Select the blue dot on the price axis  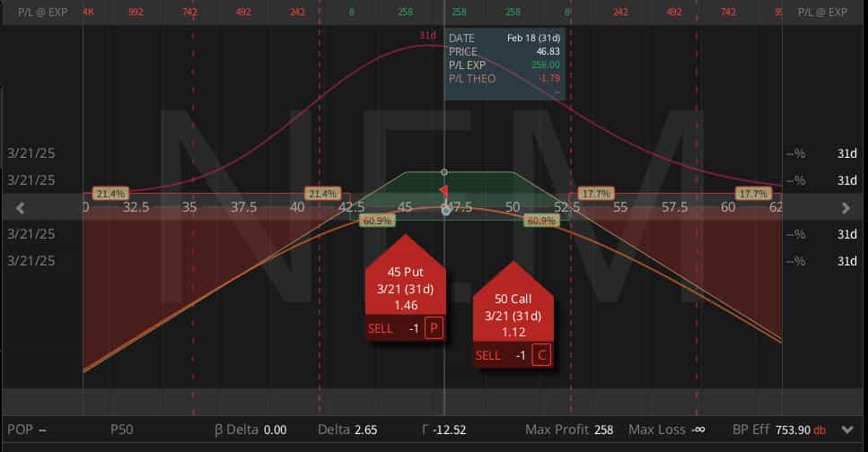pyautogui.click(x=445, y=210)
